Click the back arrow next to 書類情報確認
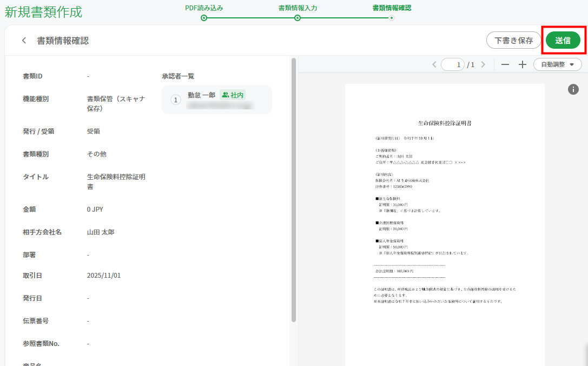This screenshot has height=366, width=588. 24,41
